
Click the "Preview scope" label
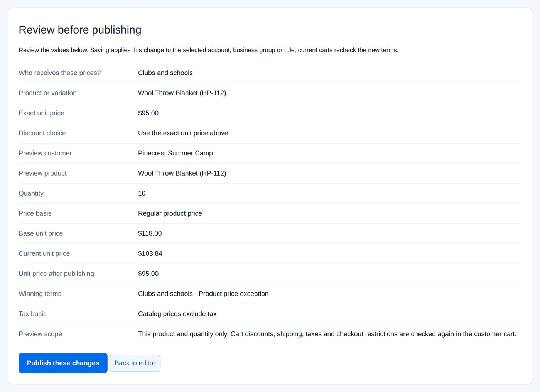click(40, 334)
